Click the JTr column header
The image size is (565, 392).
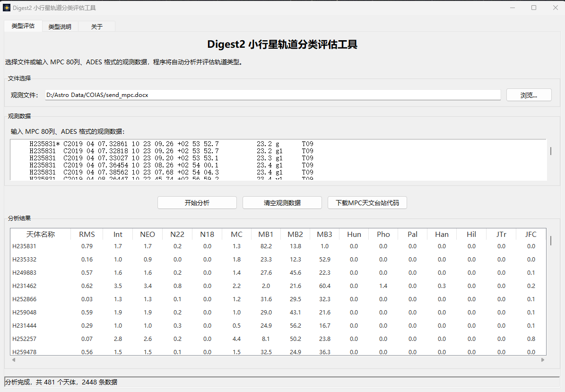point(501,234)
